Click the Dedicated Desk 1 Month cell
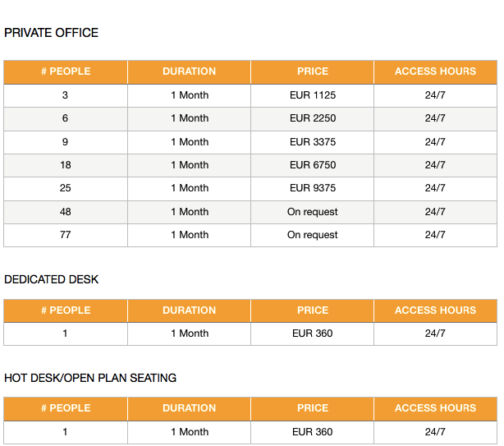 point(190,333)
